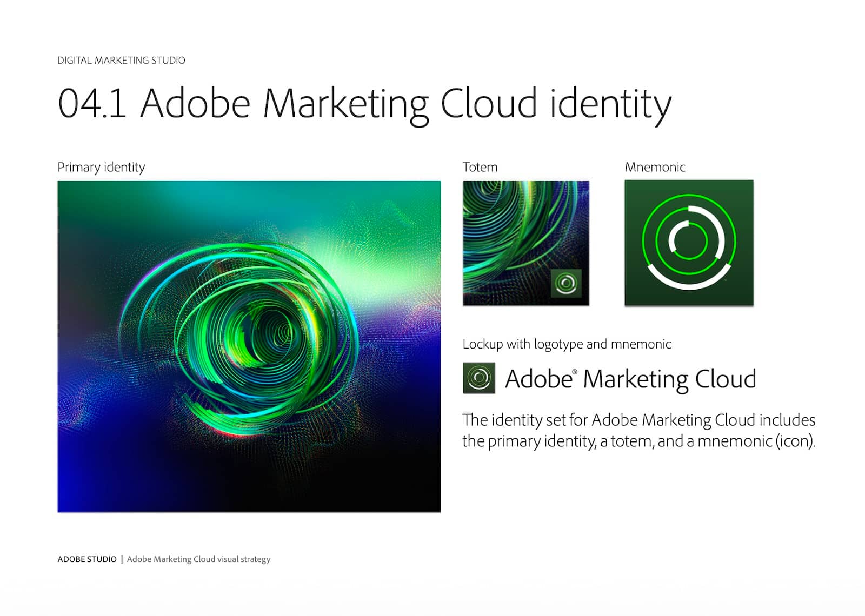
Task: Click the "Mnemonic" label
Action: pyautogui.click(x=655, y=167)
